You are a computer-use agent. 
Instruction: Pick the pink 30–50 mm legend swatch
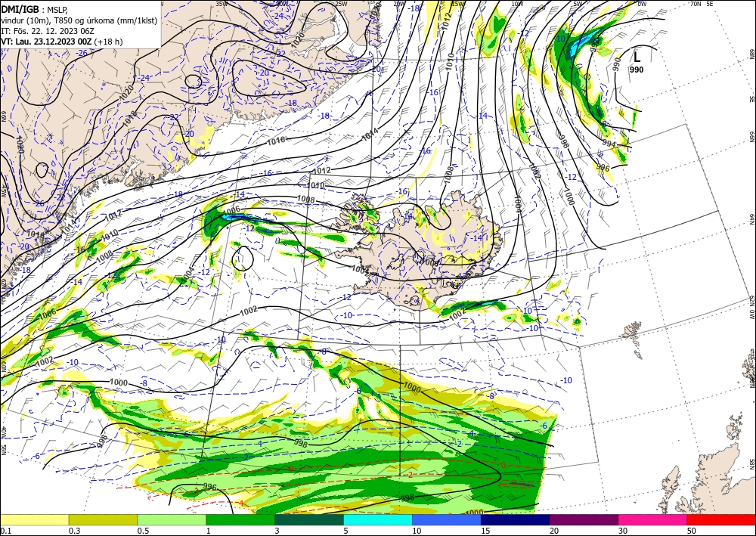point(653,519)
